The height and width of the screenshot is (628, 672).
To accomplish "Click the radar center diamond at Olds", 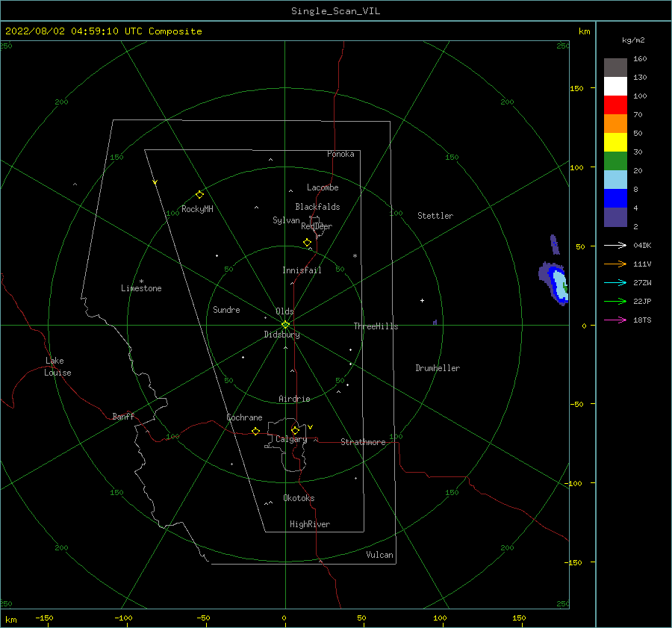I will tap(285, 325).
